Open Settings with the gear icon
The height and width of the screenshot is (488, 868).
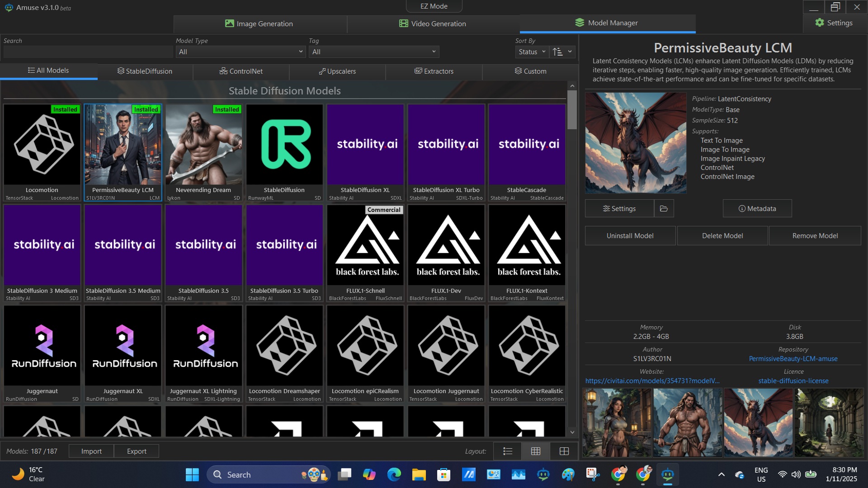coord(834,23)
